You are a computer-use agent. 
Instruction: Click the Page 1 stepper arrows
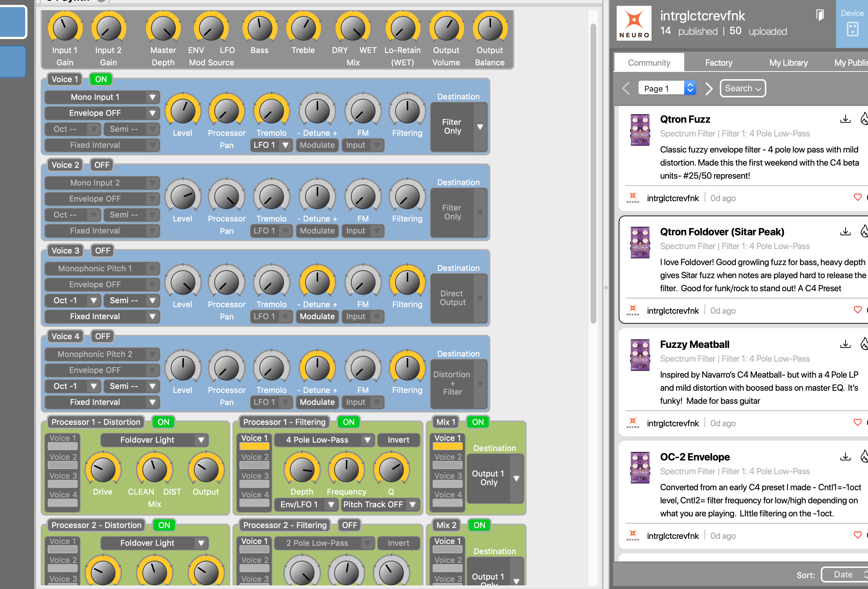pyautogui.click(x=690, y=89)
